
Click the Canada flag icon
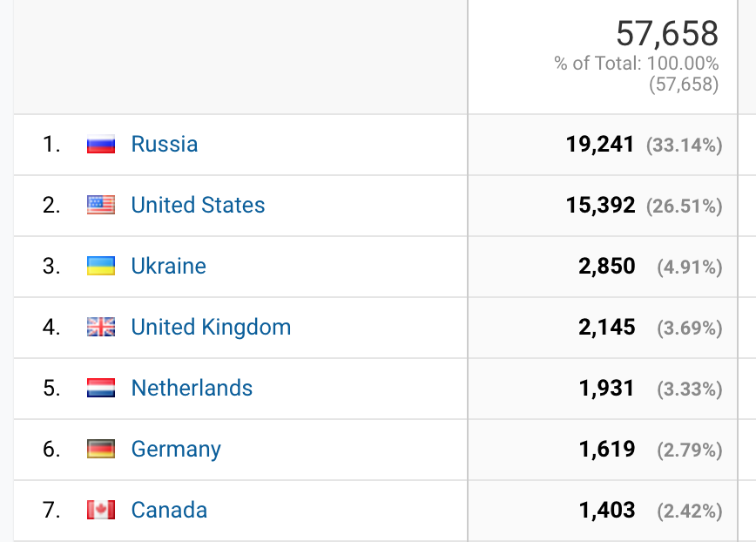tap(101, 511)
